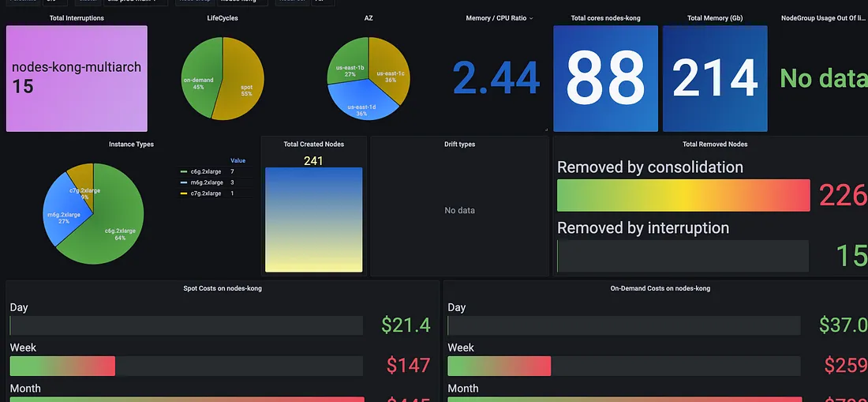
Task: Sort the legend by the Value column header
Action: [238, 160]
